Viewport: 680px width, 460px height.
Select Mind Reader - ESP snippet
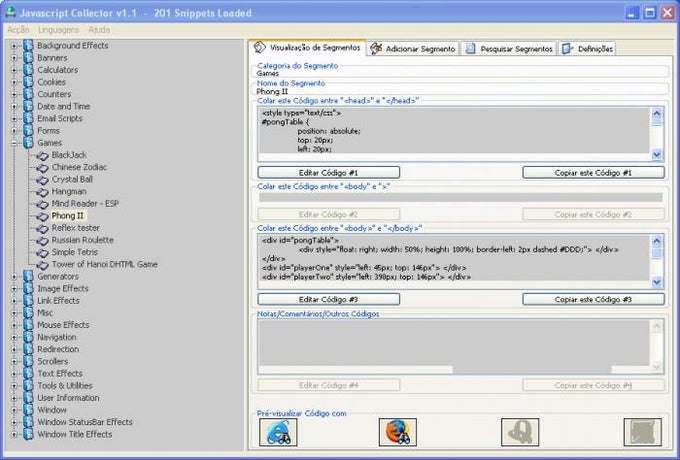[85, 203]
